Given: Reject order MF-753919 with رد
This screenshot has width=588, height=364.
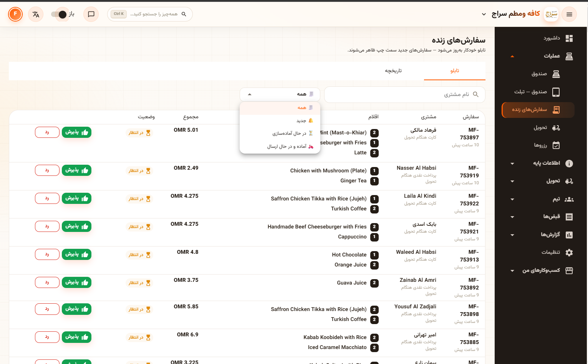Looking at the screenshot, I should (47, 170).
